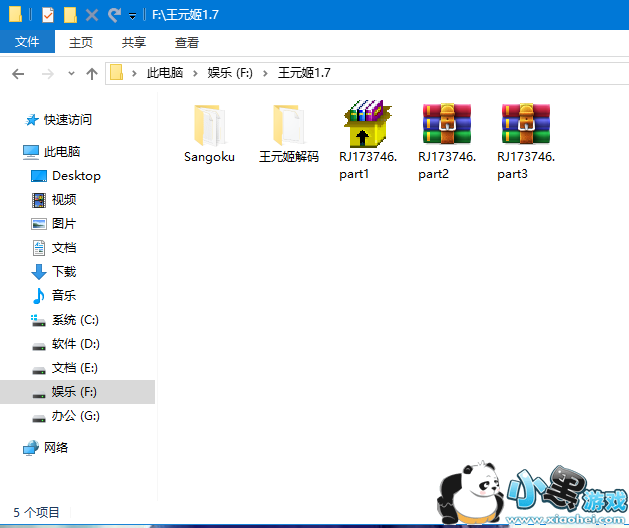
Task: Click the Redo arrow icon in title bar
Action: click(x=114, y=15)
